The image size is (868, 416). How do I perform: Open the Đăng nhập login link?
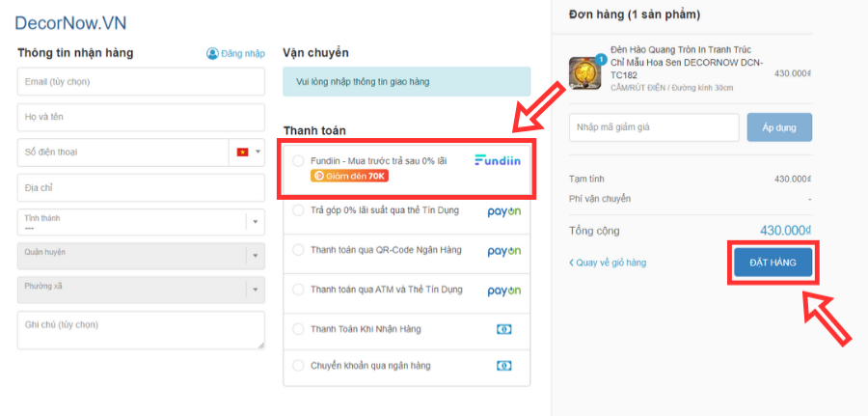click(x=242, y=53)
